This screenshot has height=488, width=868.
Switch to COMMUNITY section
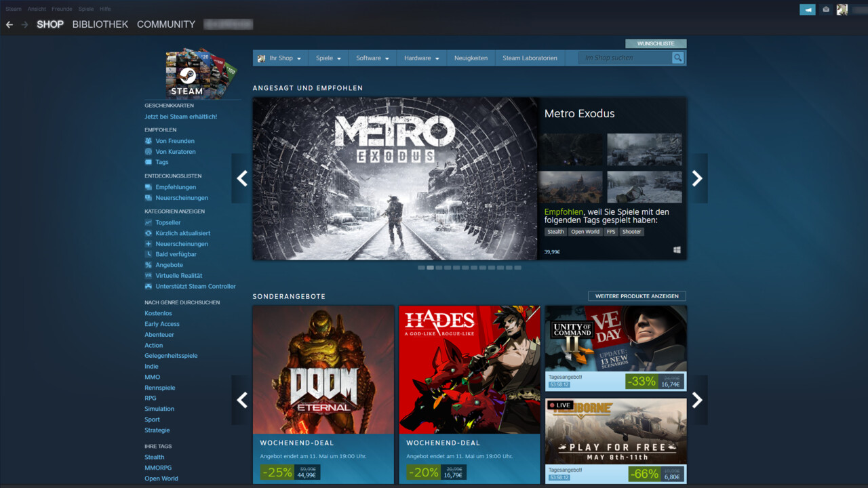point(166,24)
